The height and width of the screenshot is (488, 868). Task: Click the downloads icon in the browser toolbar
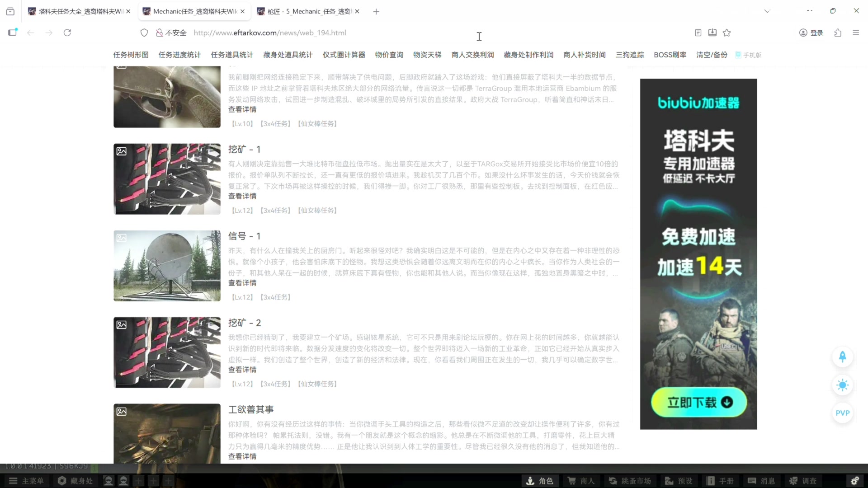click(712, 33)
